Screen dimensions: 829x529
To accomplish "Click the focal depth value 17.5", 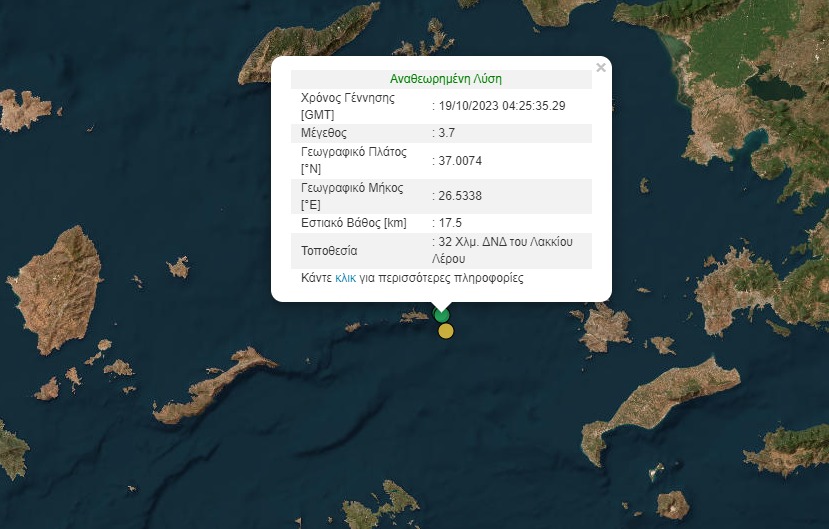I will (450, 223).
